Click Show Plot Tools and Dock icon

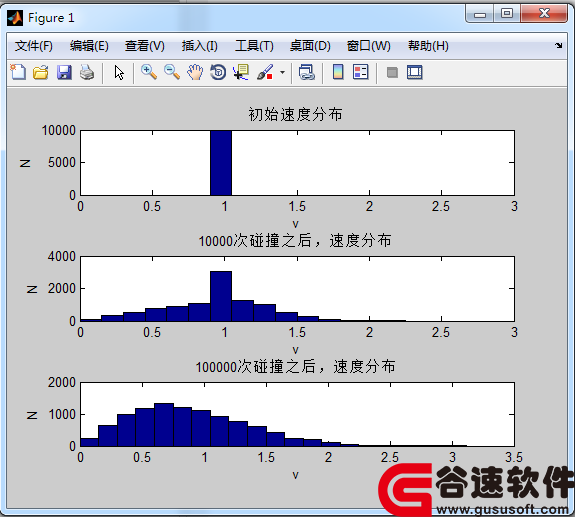point(415,72)
